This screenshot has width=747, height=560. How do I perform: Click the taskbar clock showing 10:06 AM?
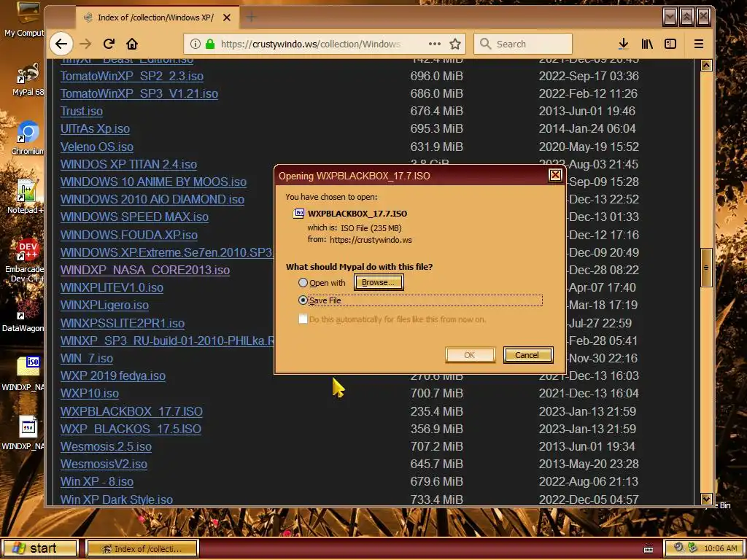pos(720,548)
